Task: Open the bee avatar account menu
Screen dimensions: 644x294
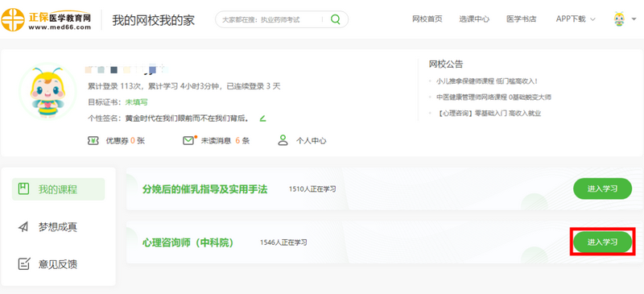Action: [x=618, y=19]
